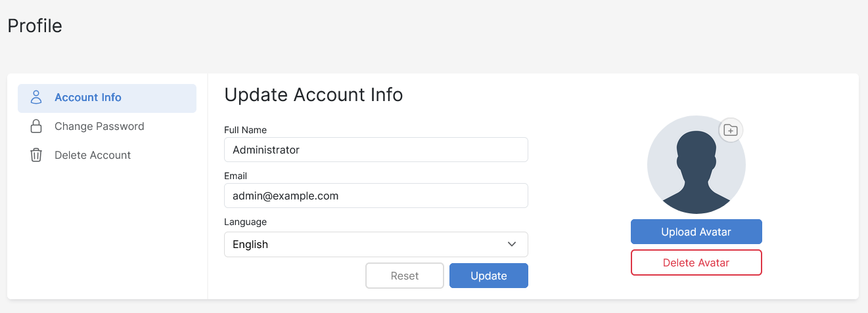Image resolution: width=868 pixels, height=313 pixels.
Task: Click the trash can icon for Delete Account
Action: (x=36, y=156)
